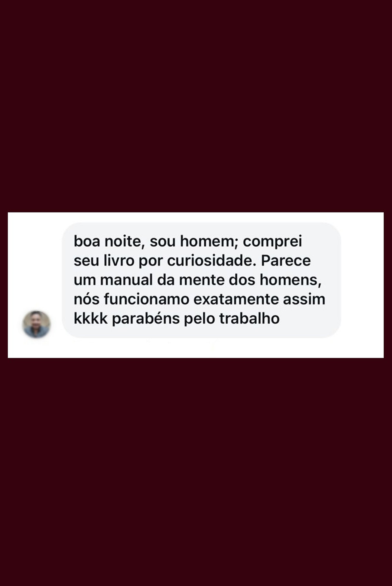Click the 'kkkk' laughter text
Image resolution: width=392 pixels, height=586 pixels.
coord(90,318)
